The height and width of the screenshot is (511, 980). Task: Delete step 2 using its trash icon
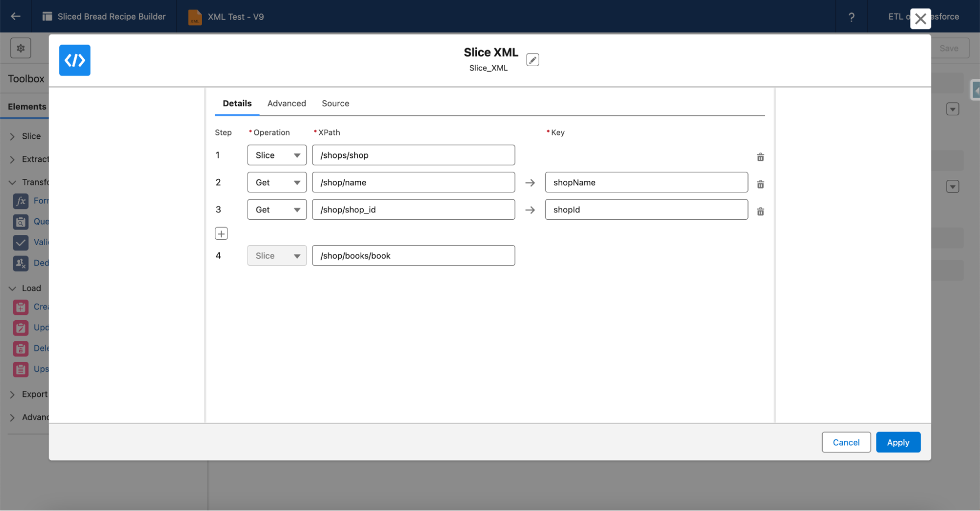[x=760, y=184]
